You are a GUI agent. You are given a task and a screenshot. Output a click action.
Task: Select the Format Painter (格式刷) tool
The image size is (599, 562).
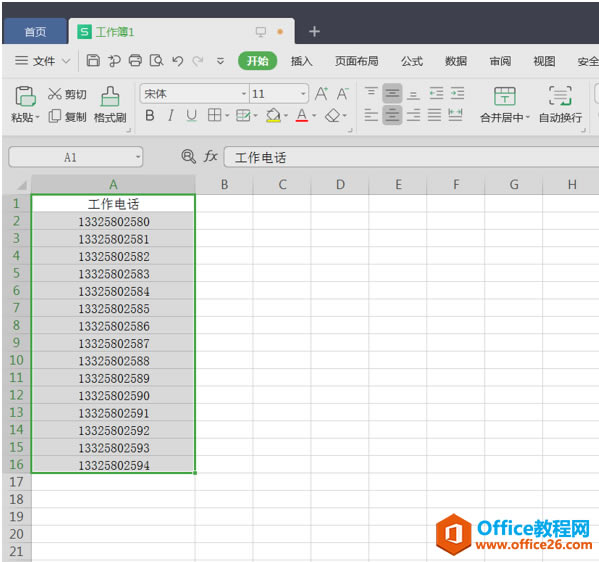110,96
